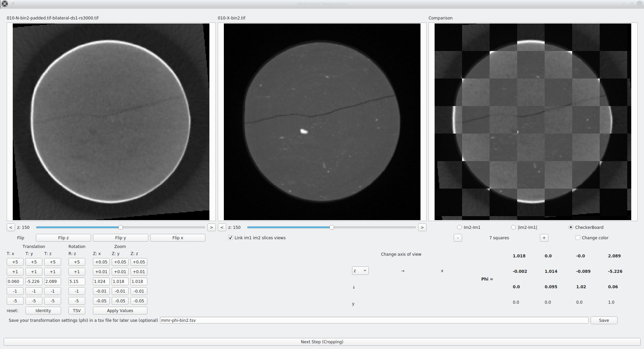Click the tsv filename input field

coord(374,320)
